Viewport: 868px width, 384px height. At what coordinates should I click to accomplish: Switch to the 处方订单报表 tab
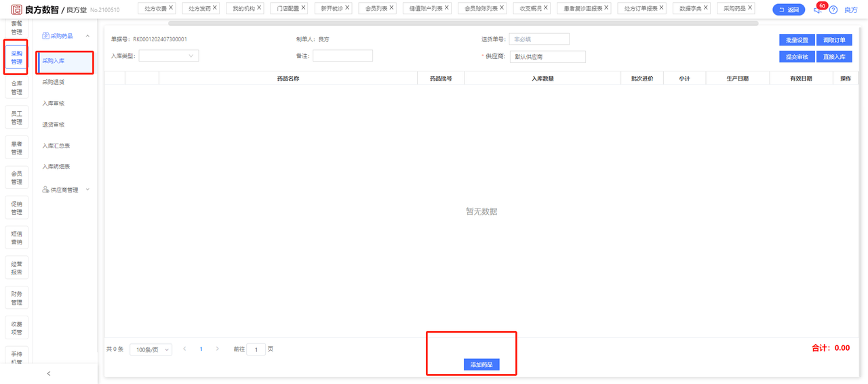641,9
